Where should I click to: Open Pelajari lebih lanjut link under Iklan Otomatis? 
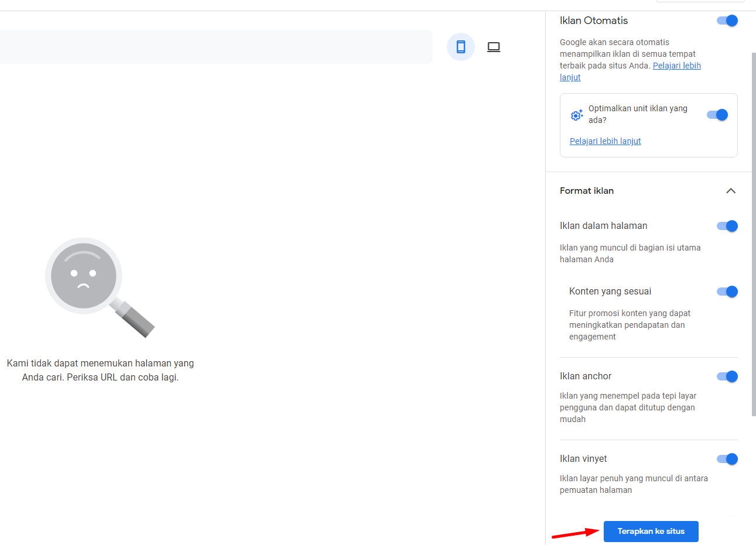click(677, 66)
